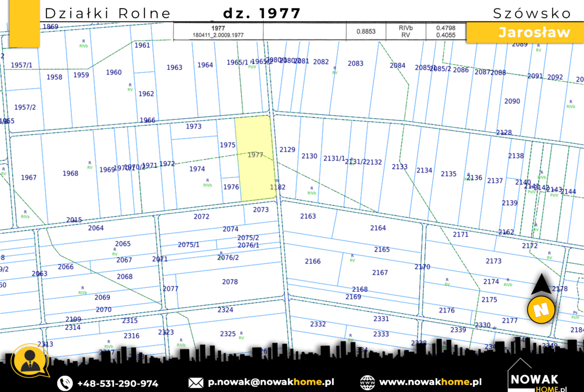This screenshot has width=584, height=392.
Task: Click parcel 2078 on the map
Action: pos(230,282)
